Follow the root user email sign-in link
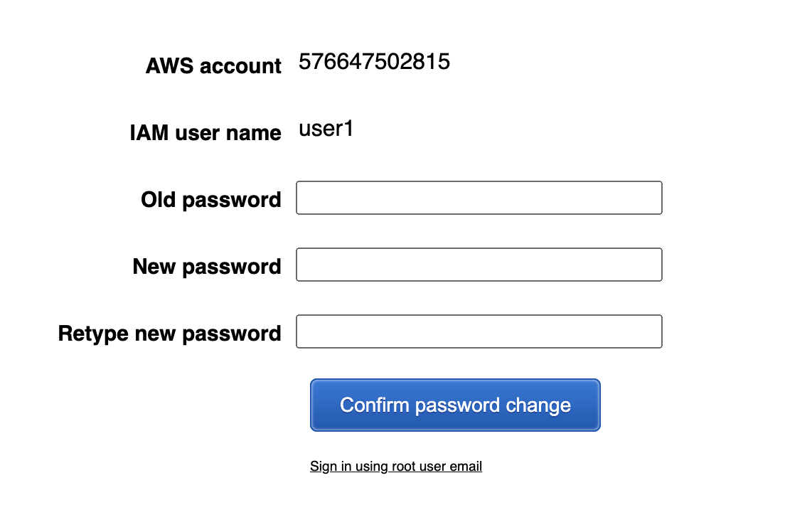Image resolution: width=812 pixels, height=505 pixels. (396, 467)
